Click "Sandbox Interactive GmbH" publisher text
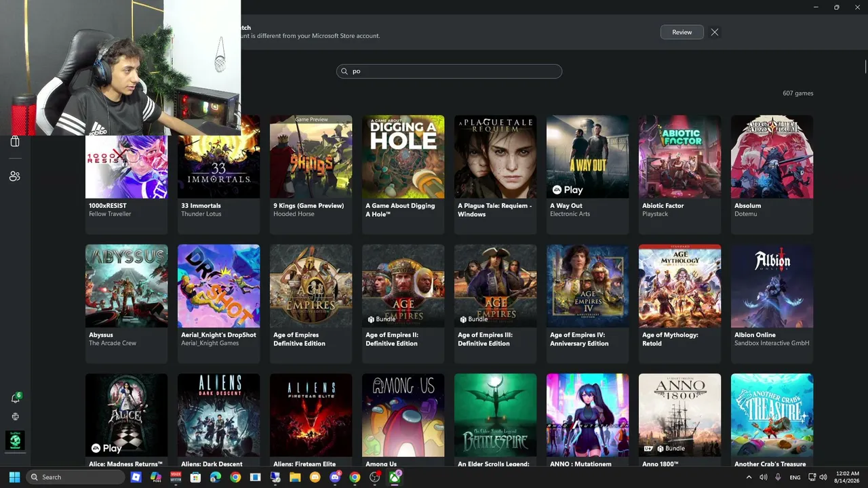This screenshot has width=868, height=488. 772,343
